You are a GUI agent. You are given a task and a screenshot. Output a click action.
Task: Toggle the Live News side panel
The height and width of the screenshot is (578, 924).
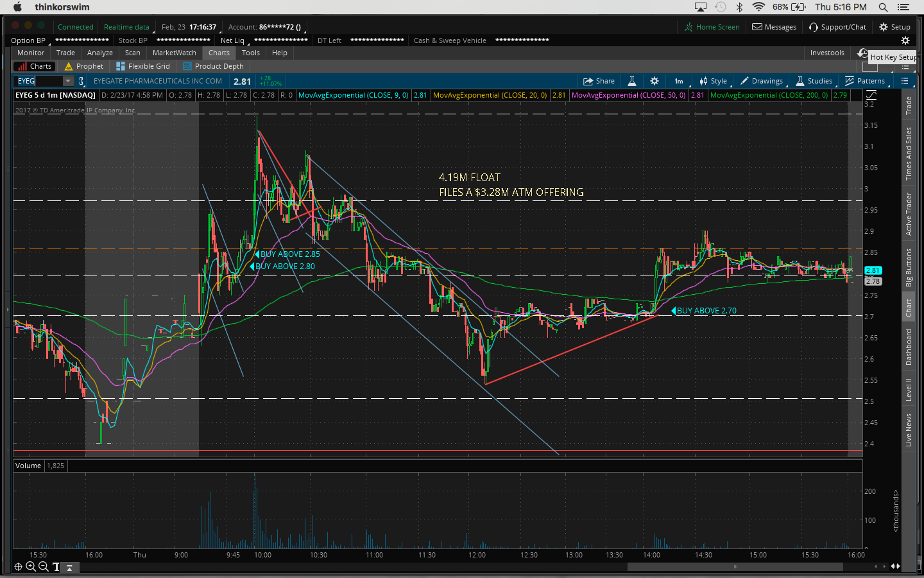tap(909, 430)
